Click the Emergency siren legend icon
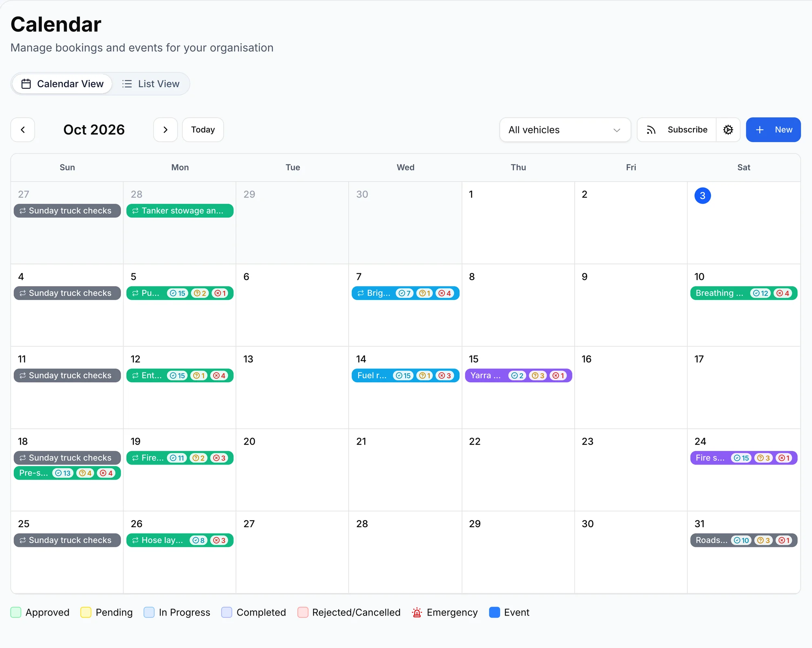This screenshot has height=648, width=812. (x=417, y=612)
